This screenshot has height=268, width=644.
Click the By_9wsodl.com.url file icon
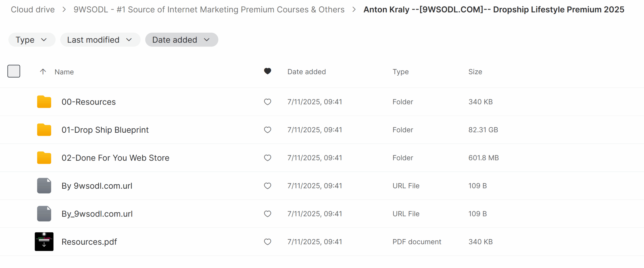[x=44, y=214]
